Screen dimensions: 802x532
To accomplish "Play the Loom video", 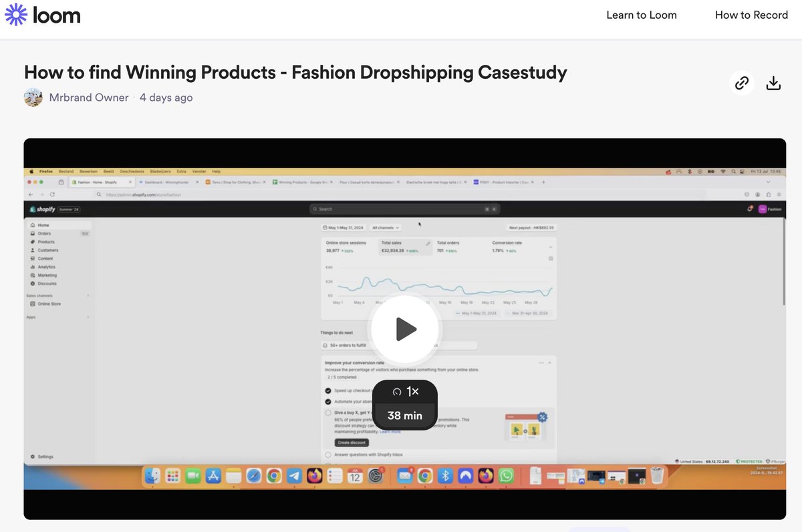I will [x=405, y=329].
